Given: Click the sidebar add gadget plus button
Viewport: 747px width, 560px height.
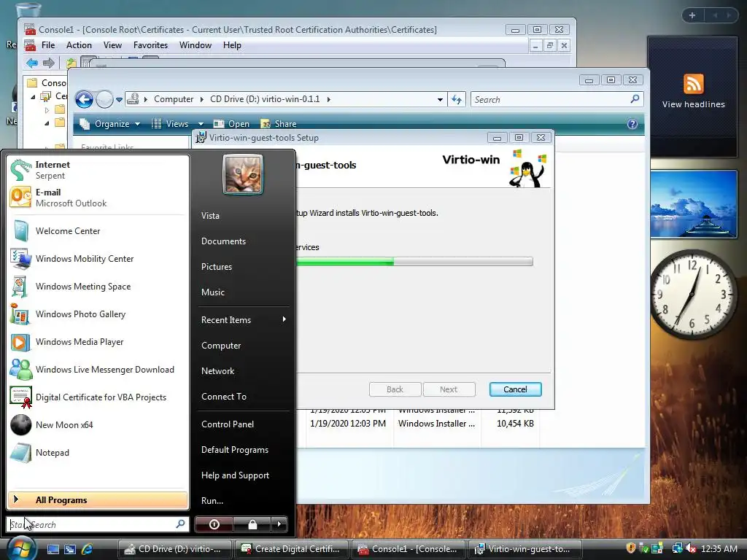Looking at the screenshot, I should point(692,15).
